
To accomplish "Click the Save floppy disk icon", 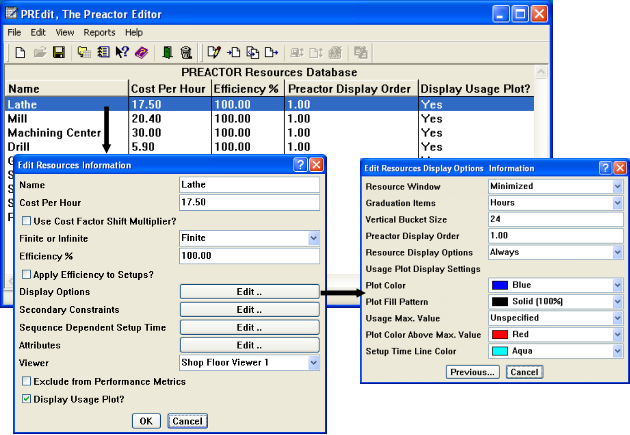I will pos(59,52).
